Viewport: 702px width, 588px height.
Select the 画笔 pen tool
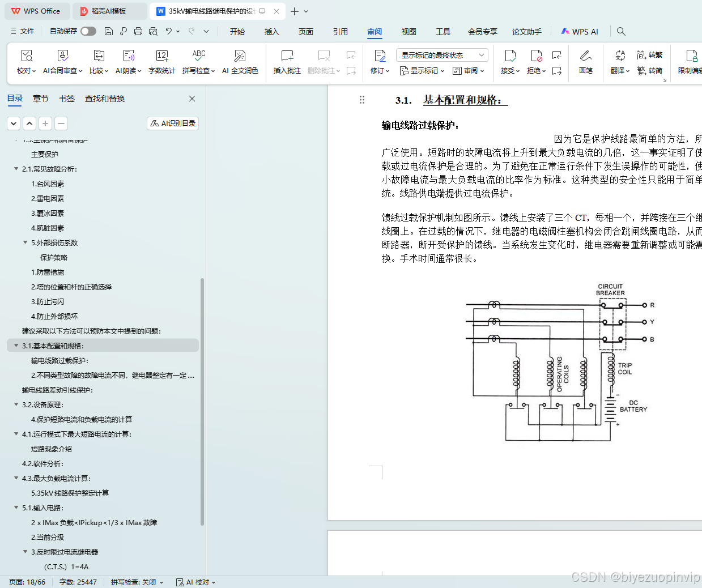pos(586,61)
